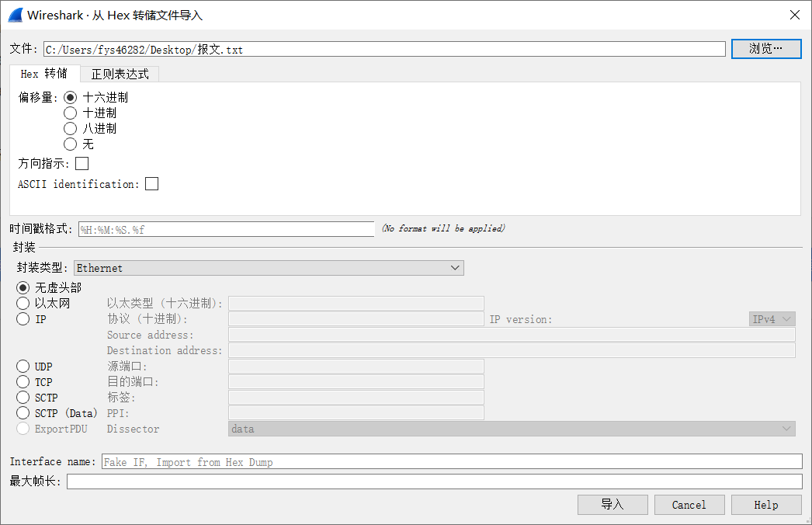Select the SCTP (Data) radio button
Screen dimensions: 812x525
[x=23, y=413]
